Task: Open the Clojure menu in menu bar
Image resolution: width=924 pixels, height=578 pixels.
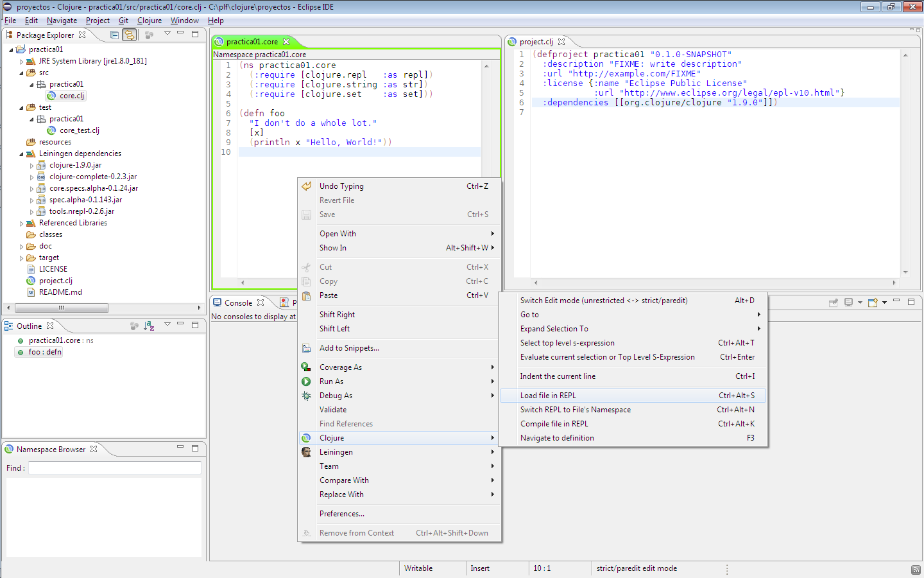Action: [x=150, y=21]
